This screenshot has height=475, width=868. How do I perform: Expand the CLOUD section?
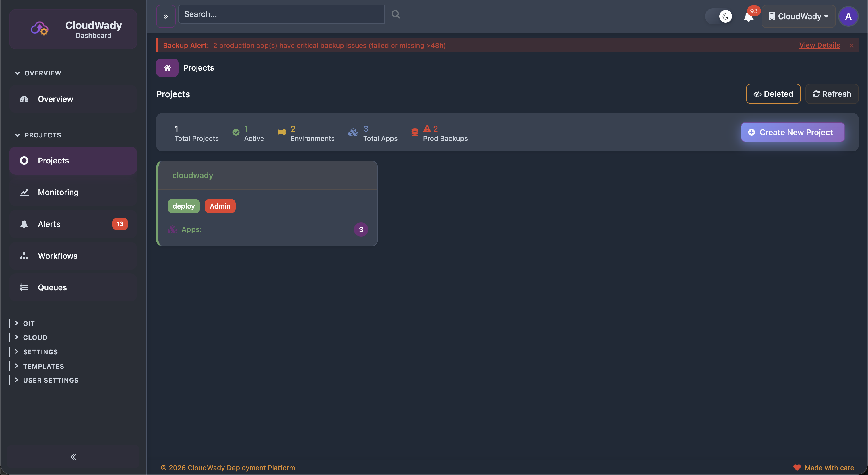coord(34,337)
